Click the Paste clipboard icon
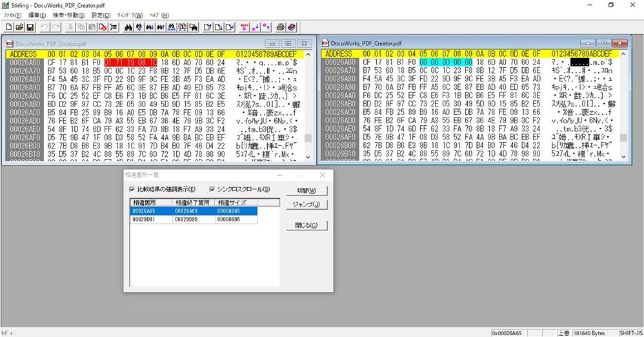Viewport: 644px width, 337px height. (92, 27)
